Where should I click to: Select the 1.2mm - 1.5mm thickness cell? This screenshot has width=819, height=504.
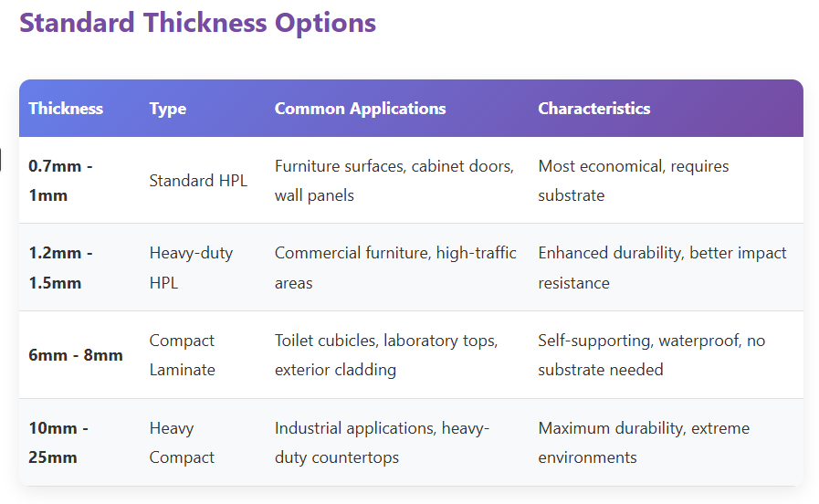click(x=60, y=268)
